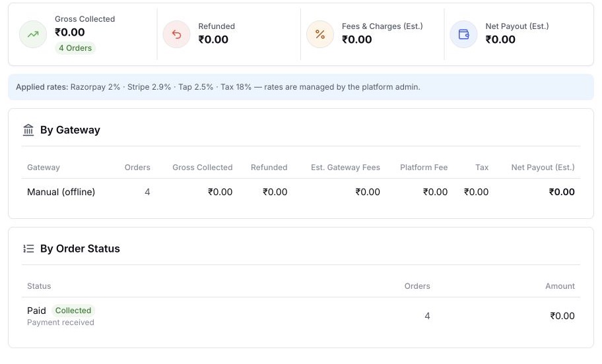Screen dimensions: 602x364
Task: Click the list icon beside By Order Status
Action: pos(28,249)
